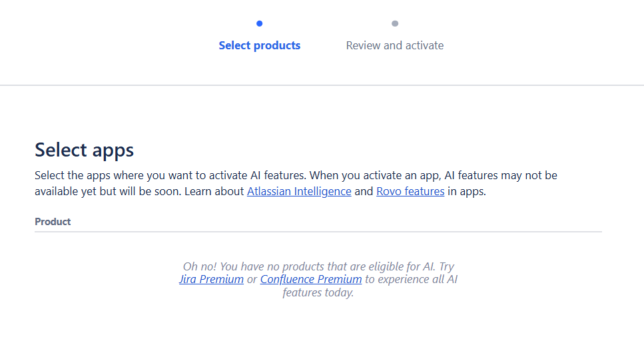644x357 pixels.
Task: Click the 'to experience all AI' text
Action: (411, 279)
